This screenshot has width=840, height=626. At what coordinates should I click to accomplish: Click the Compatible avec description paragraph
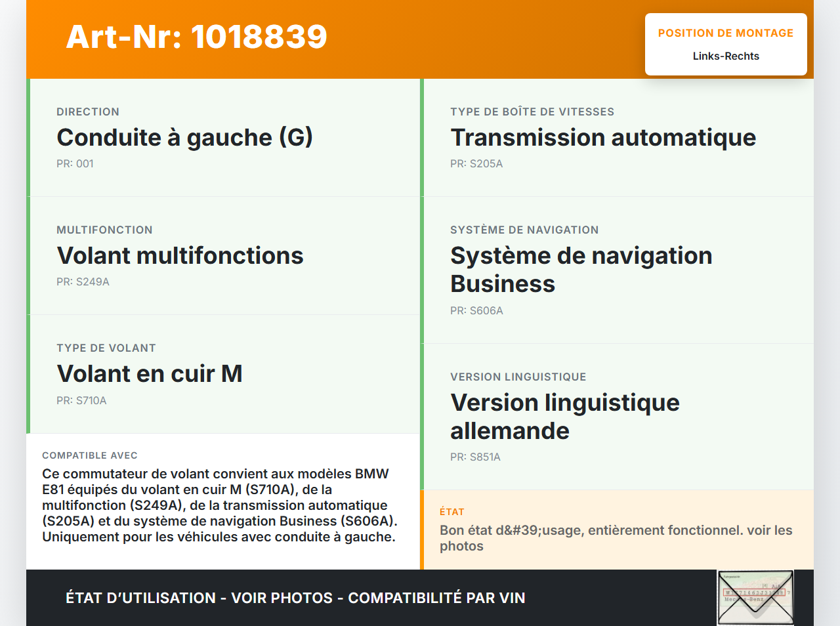[x=219, y=505]
